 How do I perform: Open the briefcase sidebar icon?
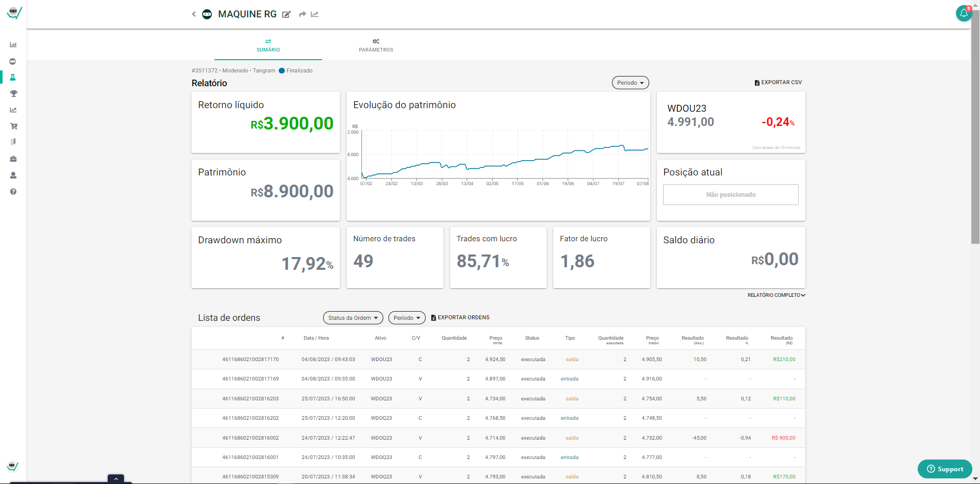13,159
